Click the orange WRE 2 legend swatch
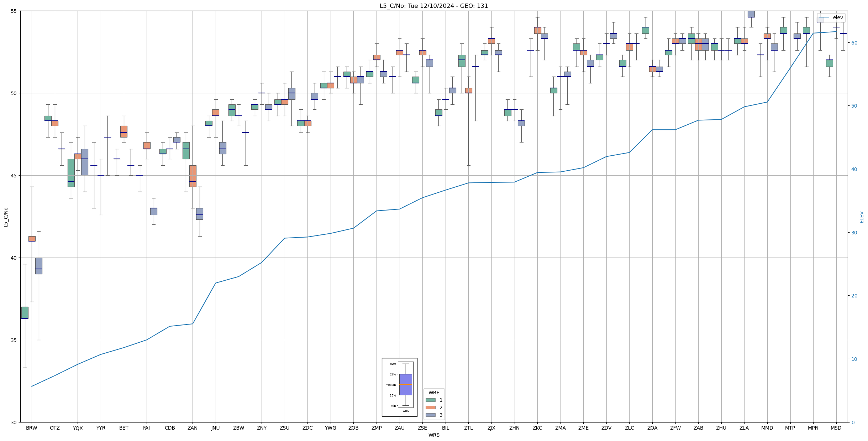Screen dimensions: 868x441 [x=430, y=408]
